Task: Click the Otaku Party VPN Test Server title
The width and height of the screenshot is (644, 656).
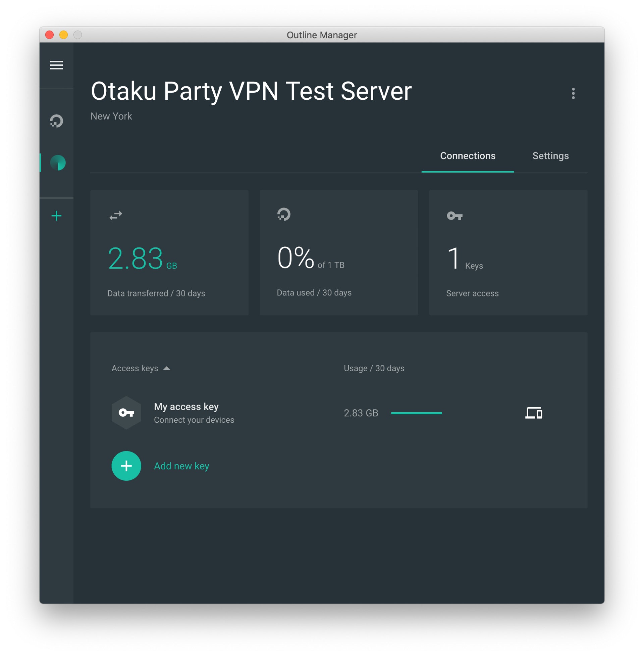Action: tap(251, 91)
